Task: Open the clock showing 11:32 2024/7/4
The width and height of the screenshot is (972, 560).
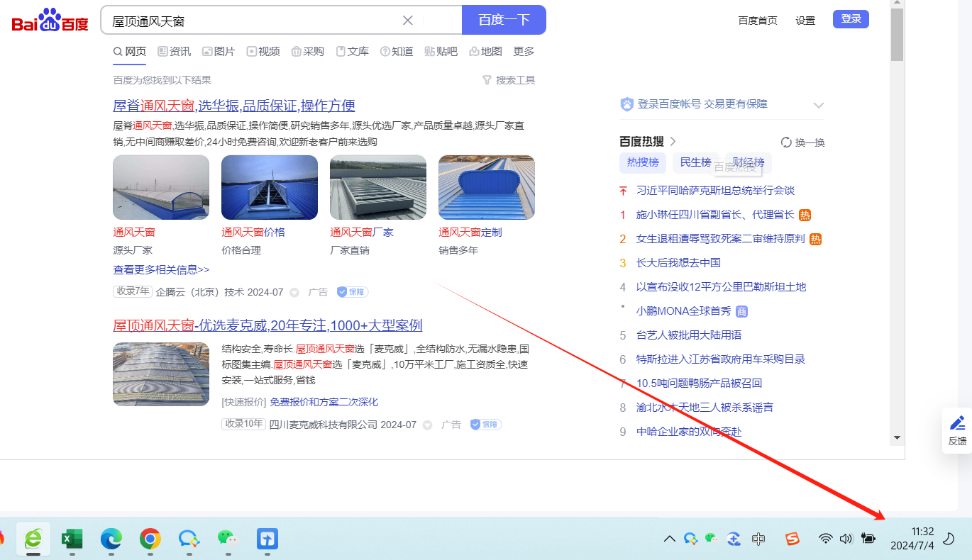Action: tap(912, 539)
